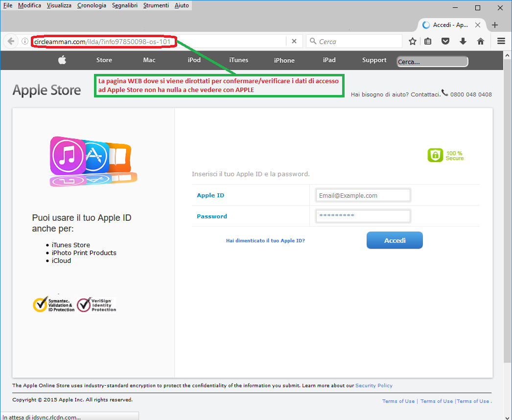Image resolution: width=512 pixels, height=420 pixels.
Task: Click the phone icon next to Contattaci
Action: [x=445, y=93]
